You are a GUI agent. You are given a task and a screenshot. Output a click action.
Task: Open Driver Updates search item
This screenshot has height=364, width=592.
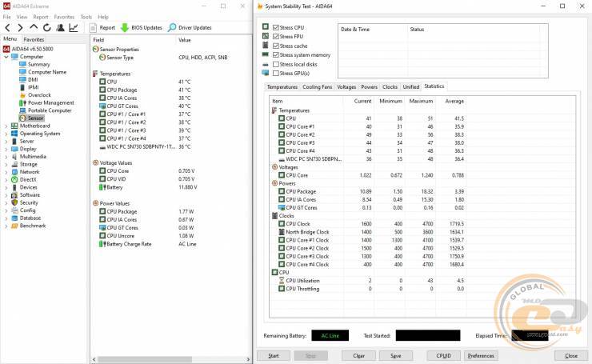[190, 27]
